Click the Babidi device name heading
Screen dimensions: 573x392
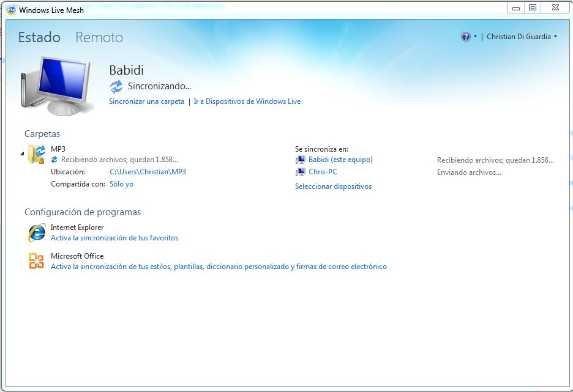[x=127, y=70]
